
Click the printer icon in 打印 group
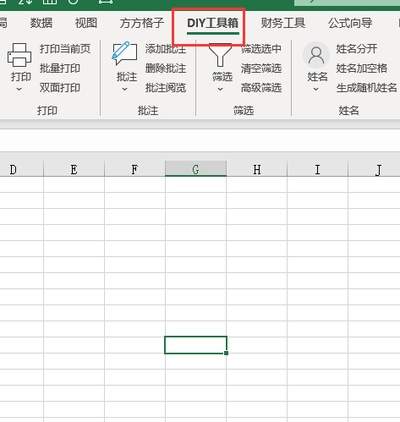[19, 55]
